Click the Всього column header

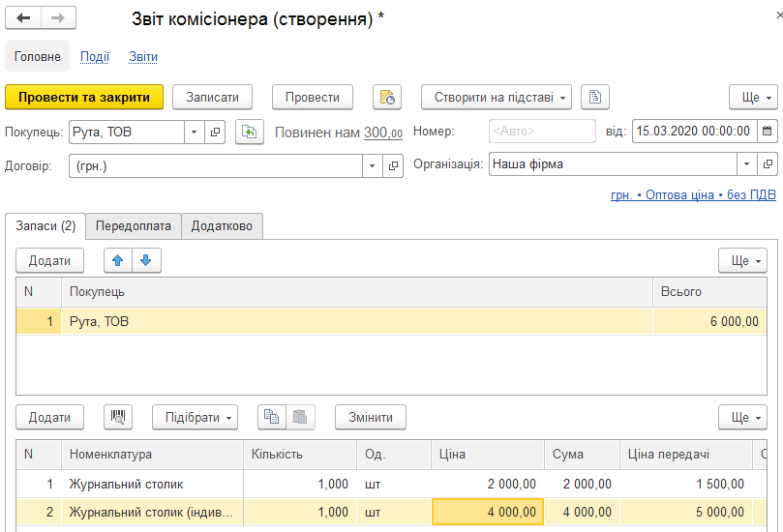point(709,291)
